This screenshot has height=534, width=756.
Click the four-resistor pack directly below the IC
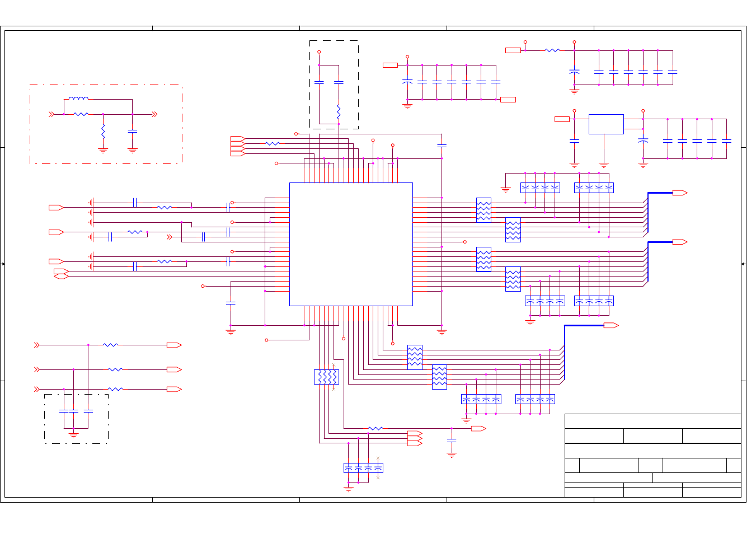(x=326, y=377)
